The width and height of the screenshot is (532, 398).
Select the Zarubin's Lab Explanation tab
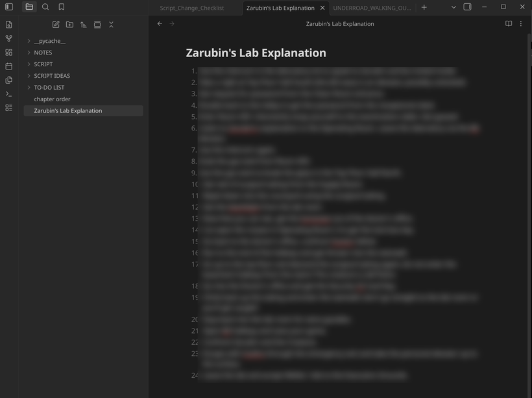[x=280, y=8]
